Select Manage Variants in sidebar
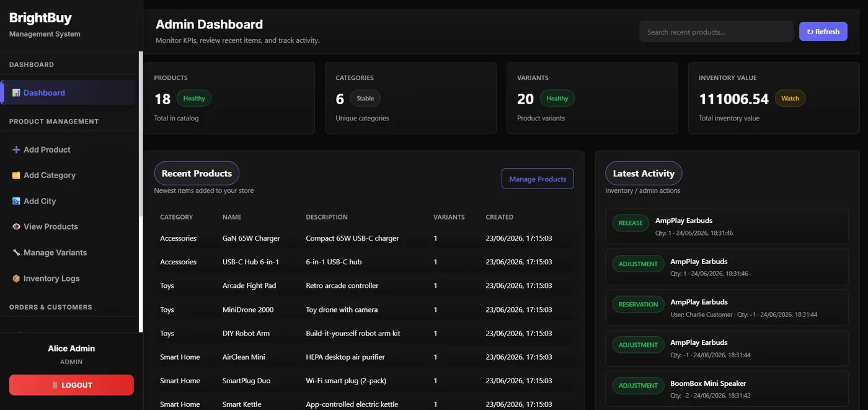Viewport: 868px width, 410px height. pos(68,252)
